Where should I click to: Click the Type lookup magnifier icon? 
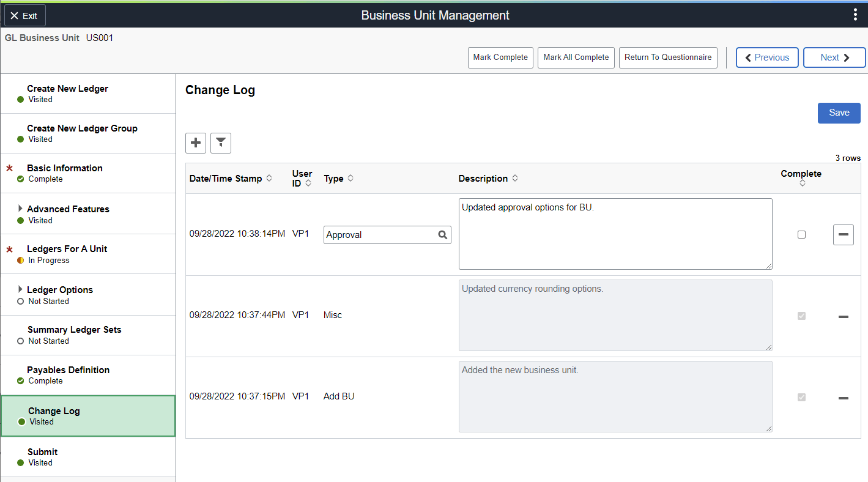443,235
